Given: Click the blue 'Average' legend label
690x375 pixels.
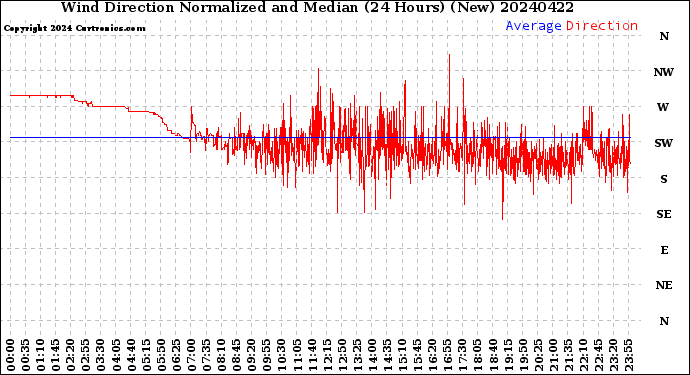Looking at the screenshot, I should [533, 26].
